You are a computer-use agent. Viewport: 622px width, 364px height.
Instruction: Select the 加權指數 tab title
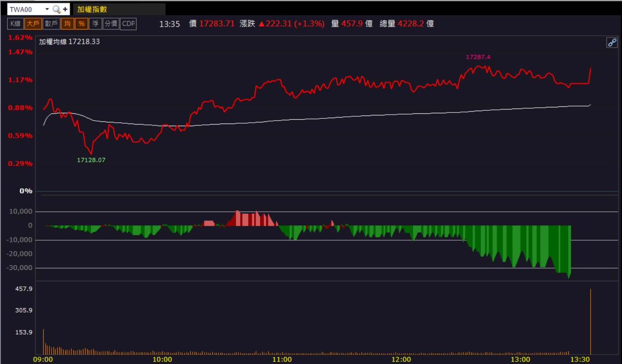tap(92, 9)
